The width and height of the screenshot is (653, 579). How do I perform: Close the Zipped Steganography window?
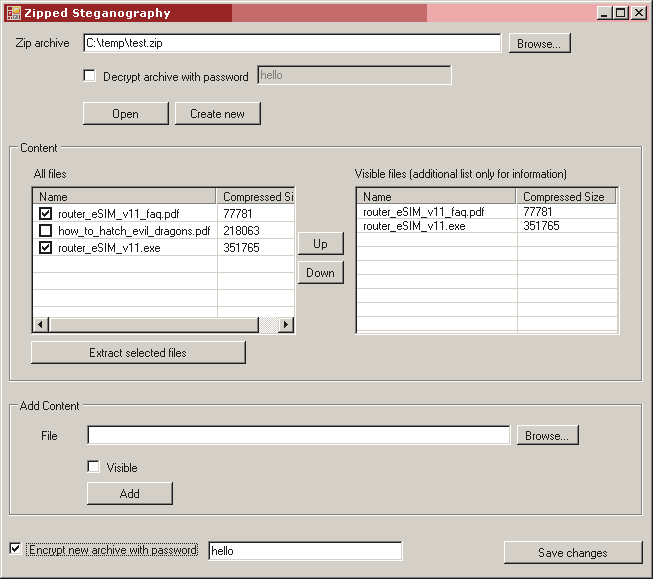(x=638, y=13)
